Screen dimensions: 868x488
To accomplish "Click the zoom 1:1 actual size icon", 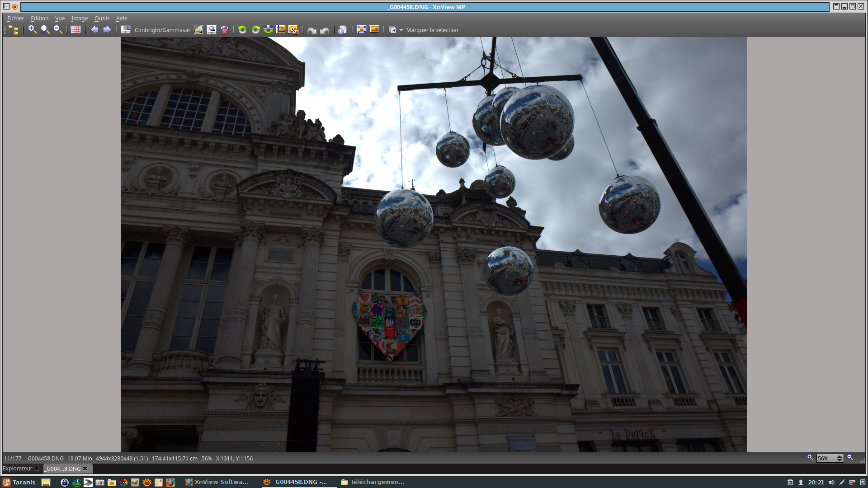I will pyautogui.click(x=45, y=30).
